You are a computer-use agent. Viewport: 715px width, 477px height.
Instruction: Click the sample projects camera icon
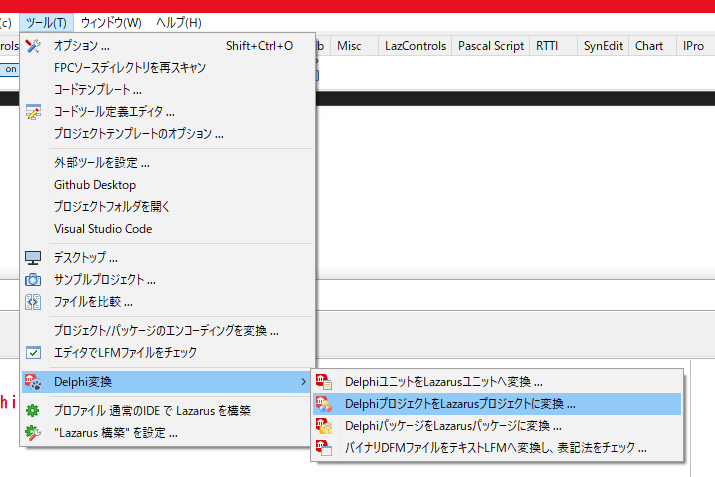pyautogui.click(x=33, y=280)
